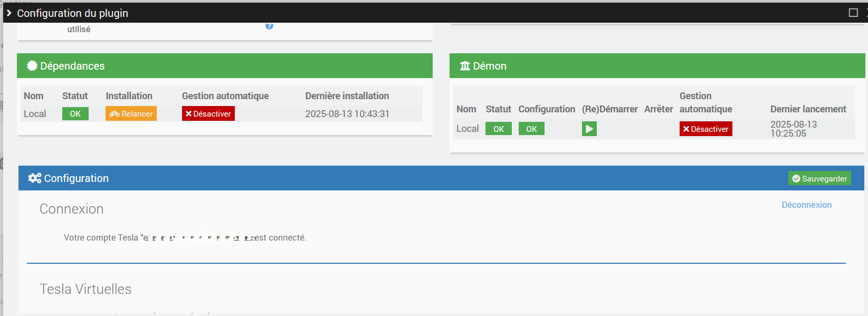Viewport: 868px width, 316px height.
Task: Click Local in the Dépendances table
Action: (x=35, y=114)
